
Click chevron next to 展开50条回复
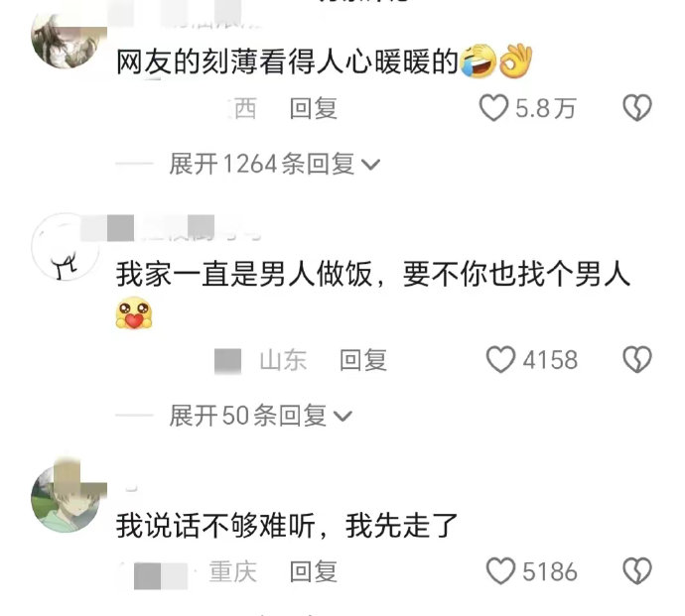pos(342,416)
